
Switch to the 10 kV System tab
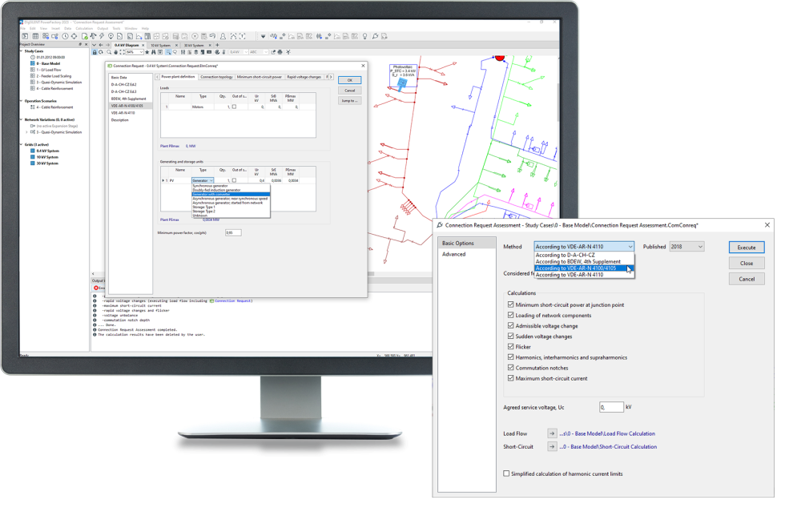pyautogui.click(x=161, y=46)
